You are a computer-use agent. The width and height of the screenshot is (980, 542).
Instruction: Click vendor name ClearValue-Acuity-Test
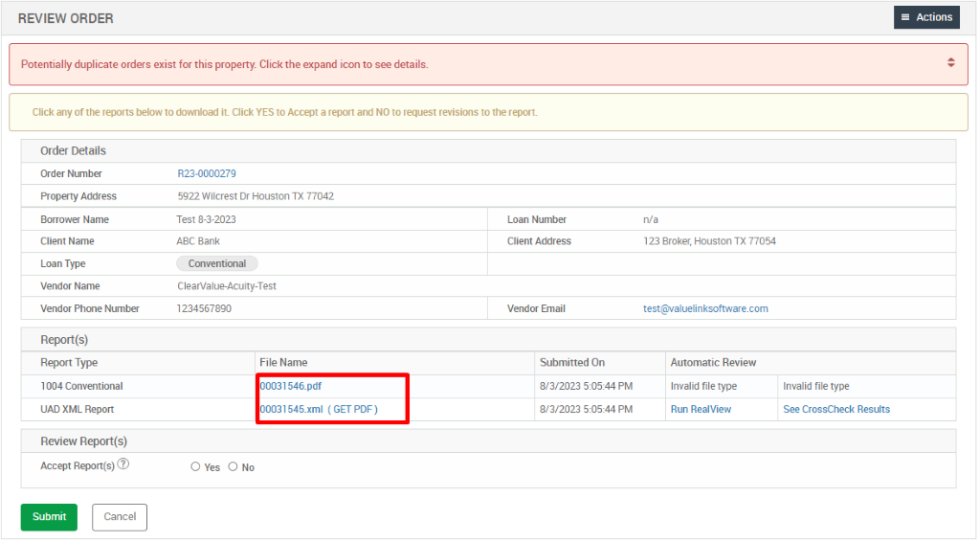pyautogui.click(x=227, y=286)
